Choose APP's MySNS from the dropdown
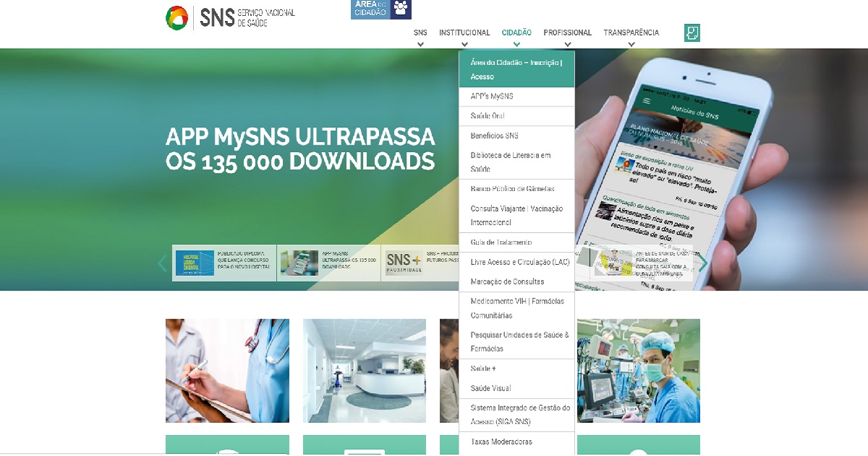Viewport: 868px width, 456px height. tap(492, 96)
